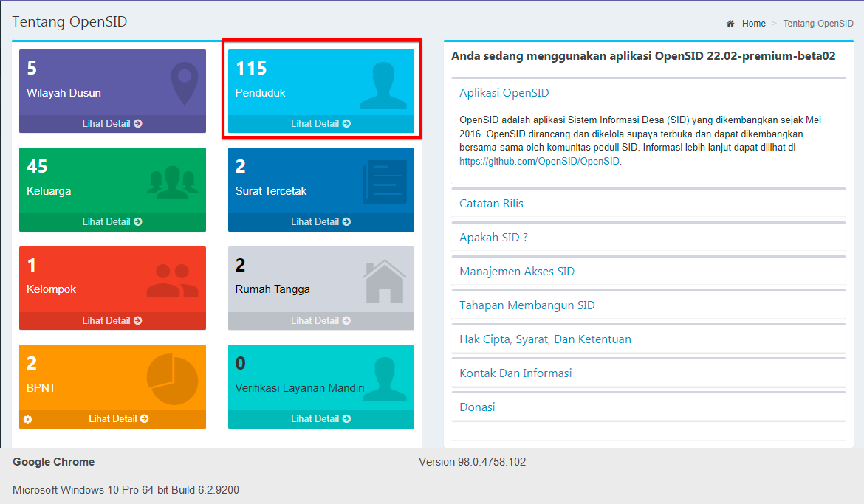Open Lihat Detail for Keluarga statistics

click(x=112, y=221)
